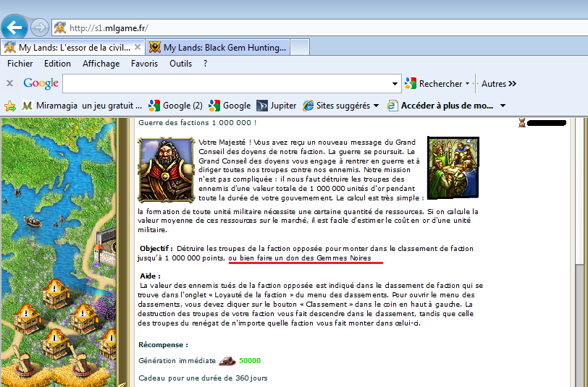This screenshot has height=387, width=588.
Task: Click the empty new tab button
Action: point(300,48)
